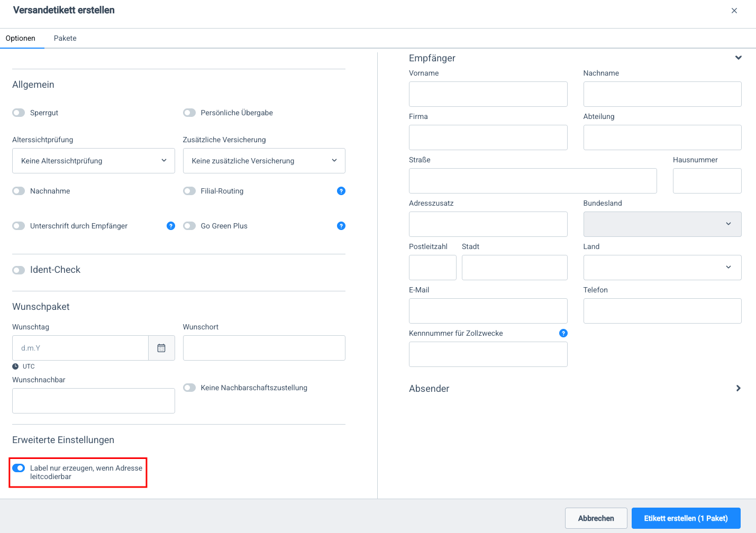756x533 pixels.
Task: Expand the Absender section
Action: coord(738,389)
